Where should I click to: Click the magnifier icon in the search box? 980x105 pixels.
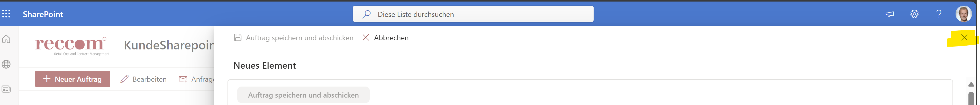366,14
